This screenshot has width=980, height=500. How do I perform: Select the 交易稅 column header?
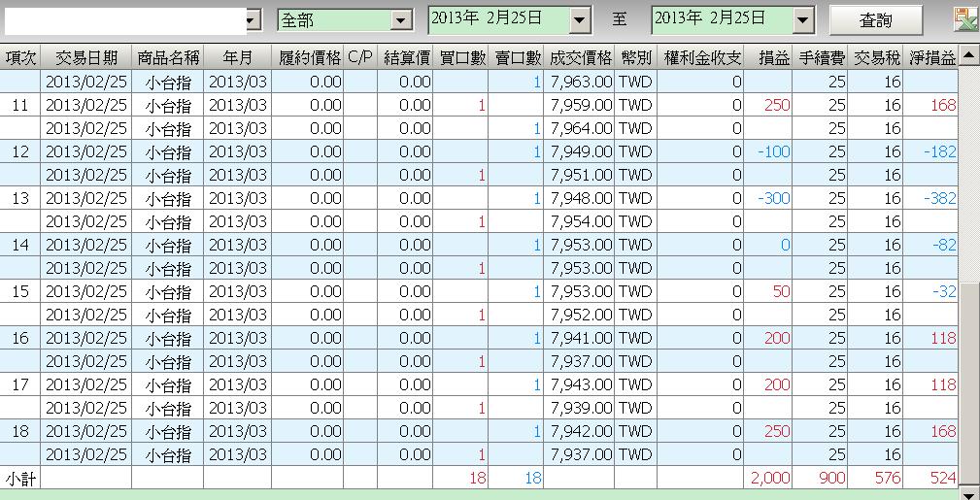coord(875,58)
